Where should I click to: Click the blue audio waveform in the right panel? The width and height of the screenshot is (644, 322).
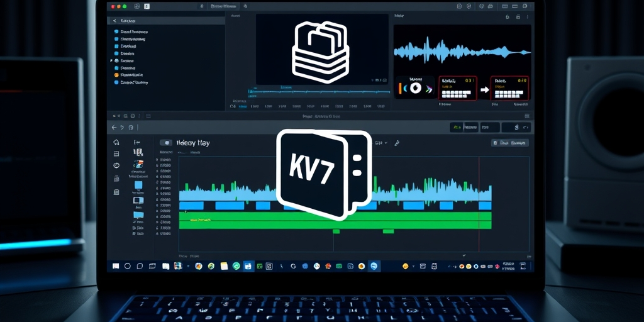coord(462,50)
